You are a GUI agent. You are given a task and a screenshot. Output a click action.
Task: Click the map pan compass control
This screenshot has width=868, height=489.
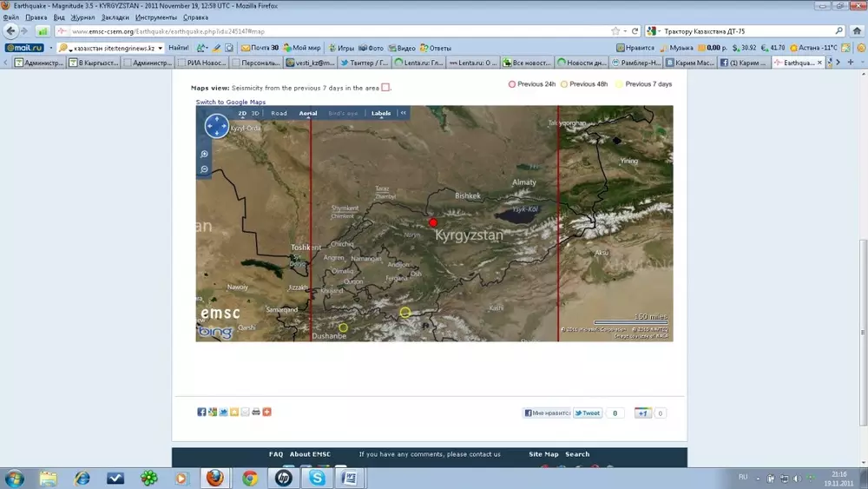(x=216, y=127)
